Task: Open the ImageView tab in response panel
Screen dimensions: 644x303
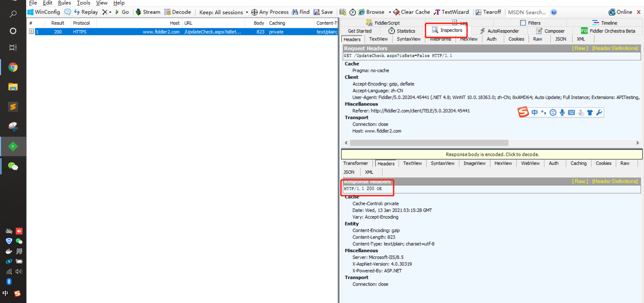Action: point(474,163)
